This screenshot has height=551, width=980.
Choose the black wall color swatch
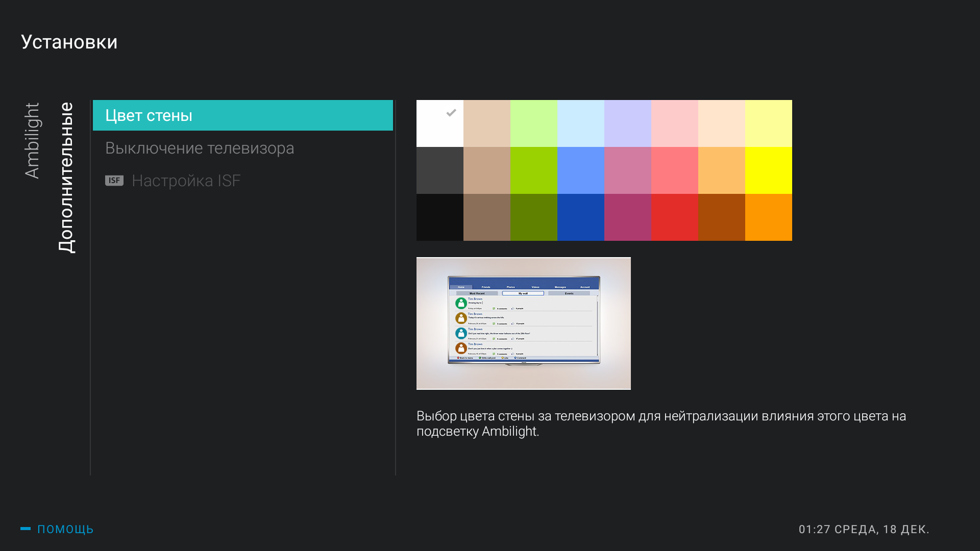(x=439, y=217)
